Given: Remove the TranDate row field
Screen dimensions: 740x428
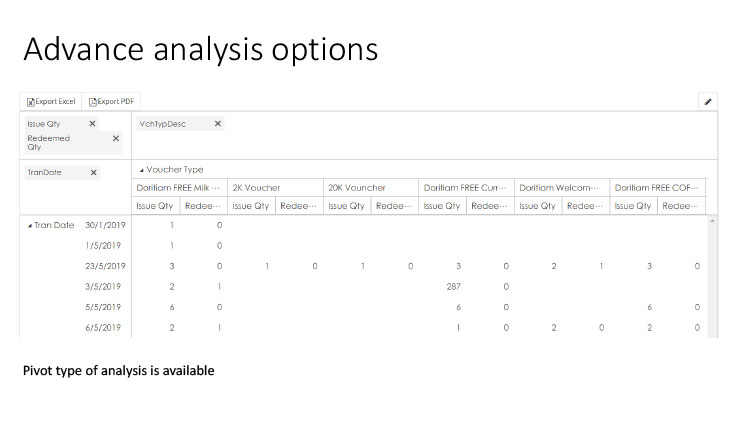Looking at the screenshot, I should pyautogui.click(x=94, y=172).
